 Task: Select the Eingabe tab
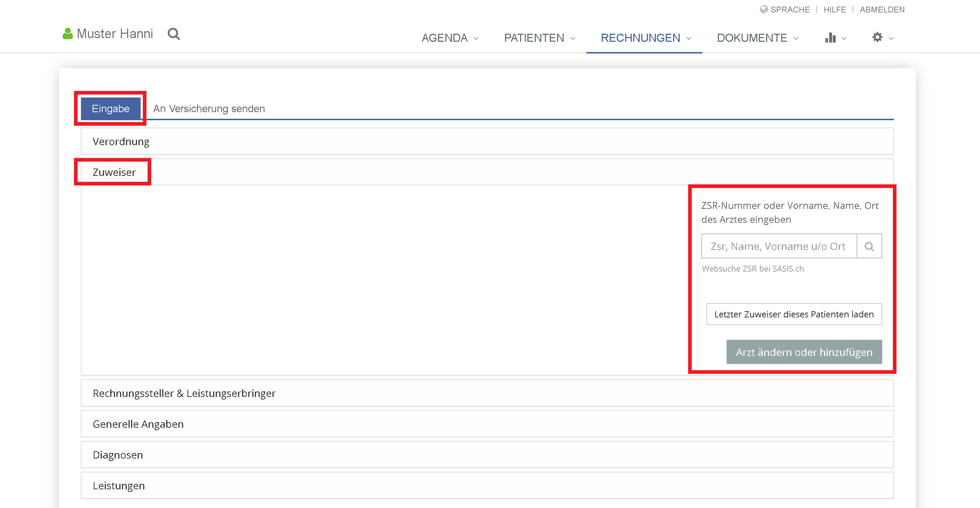(111, 108)
